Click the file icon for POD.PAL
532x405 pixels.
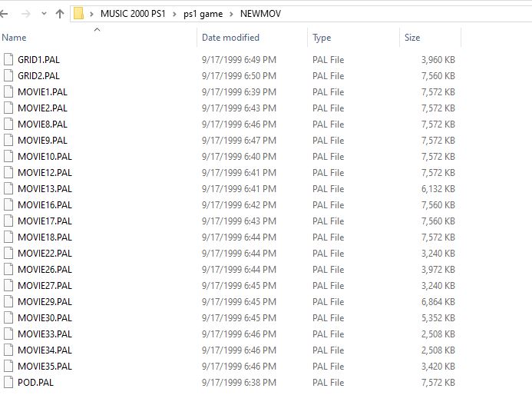click(x=8, y=382)
